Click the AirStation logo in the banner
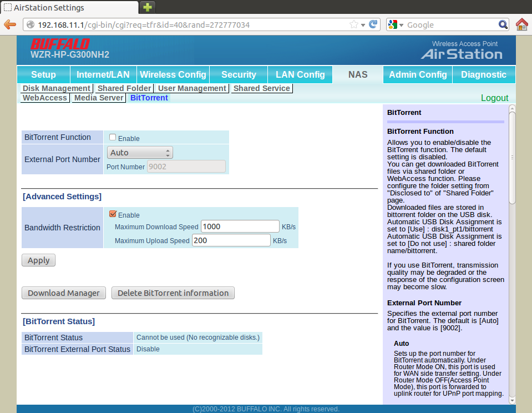The width and height of the screenshot is (532, 413). pyautogui.click(x=462, y=54)
